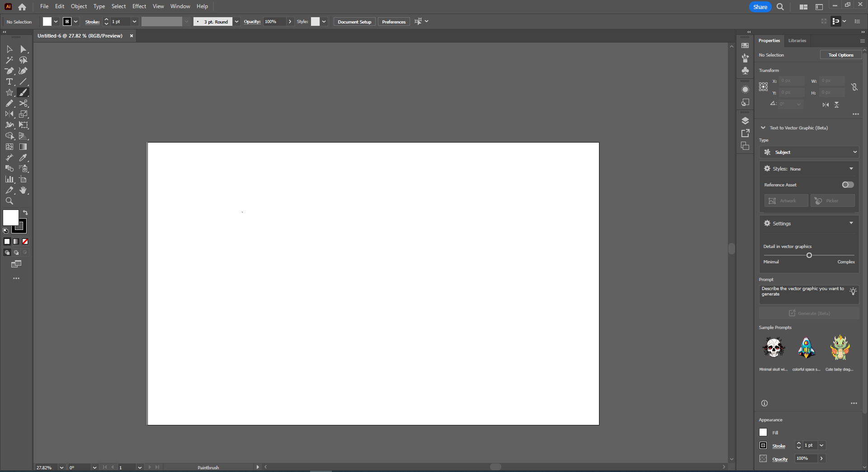Image resolution: width=868 pixels, height=472 pixels.
Task: Select the Direct Selection tool
Action: [24, 49]
